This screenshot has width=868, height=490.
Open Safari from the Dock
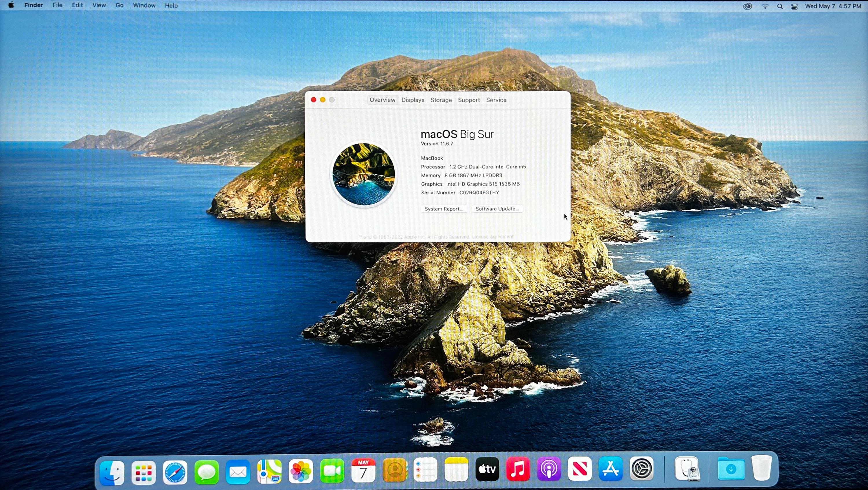pos(175,472)
